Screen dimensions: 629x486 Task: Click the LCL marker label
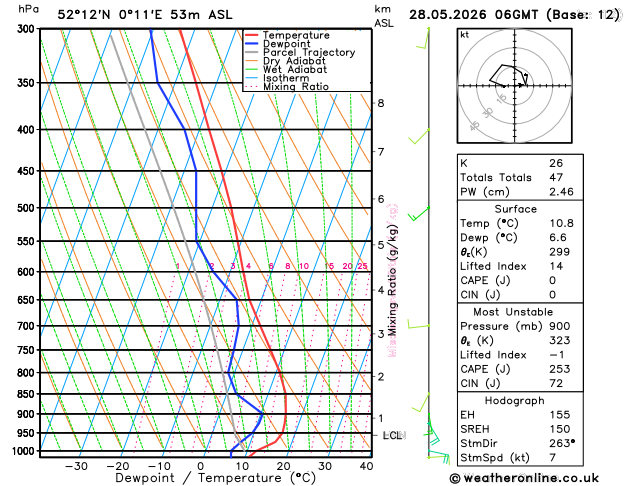click(x=392, y=435)
